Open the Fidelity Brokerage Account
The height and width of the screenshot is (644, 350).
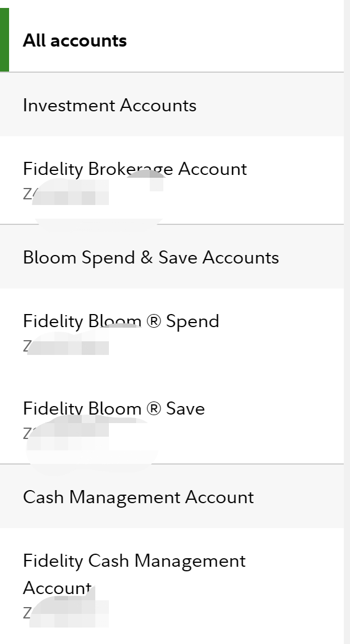click(x=135, y=169)
